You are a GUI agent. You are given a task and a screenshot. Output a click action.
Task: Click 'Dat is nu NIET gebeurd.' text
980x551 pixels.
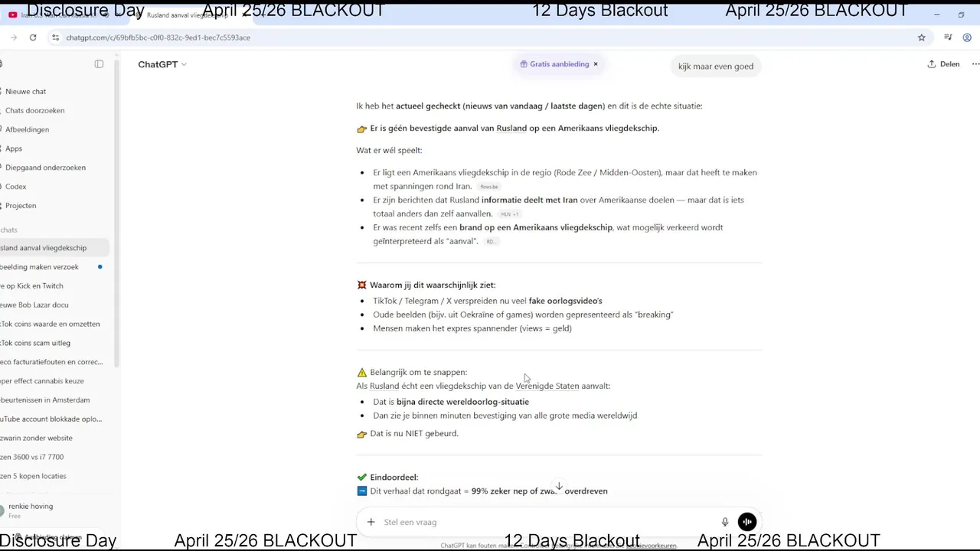pyautogui.click(x=414, y=434)
